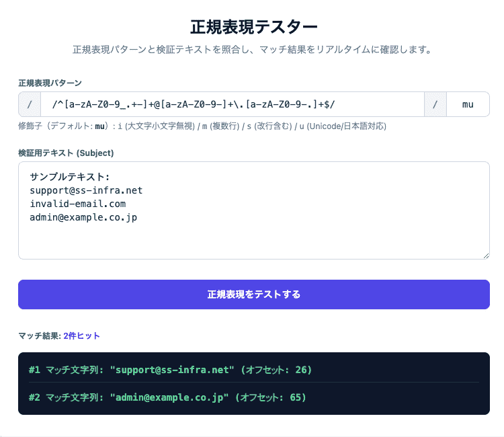Click the closing slash delimiter after pattern

(x=435, y=104)
